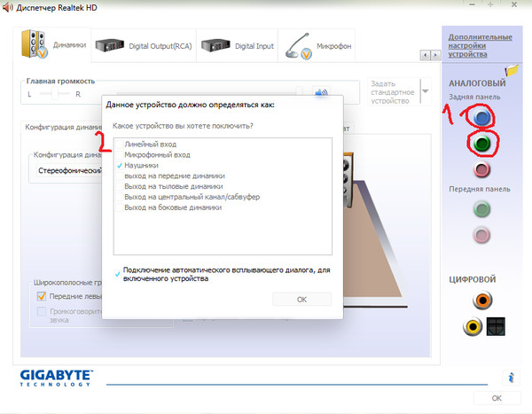Confirm the device dialog with OK

(301, 300)
